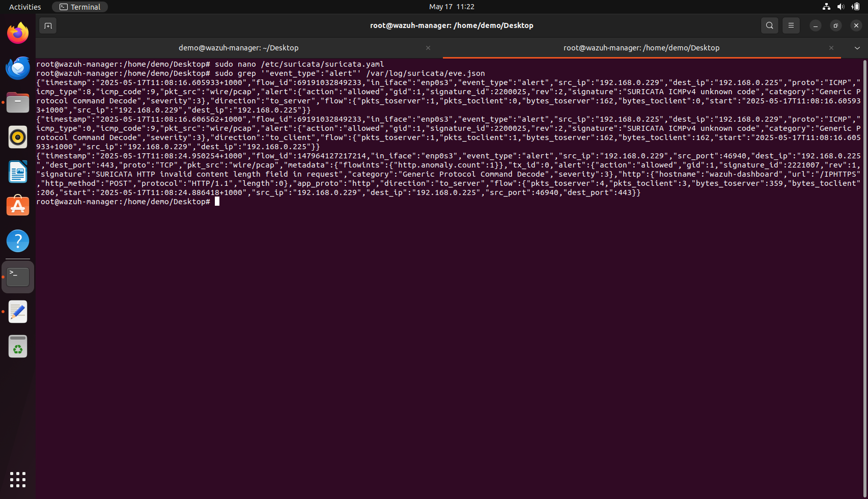Close the demo@wazuh-manager tab
This screenshot has width=868, height=499.
coord(428,48)
